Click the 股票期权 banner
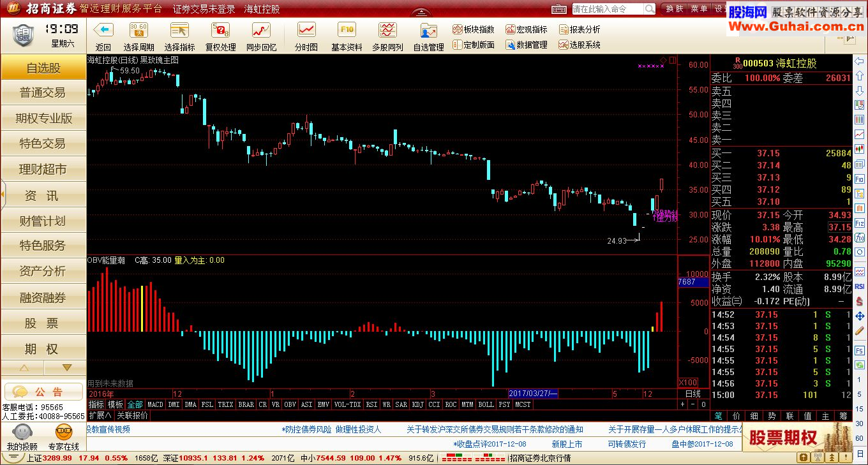 pyautogui.click(x=797, y=437)
